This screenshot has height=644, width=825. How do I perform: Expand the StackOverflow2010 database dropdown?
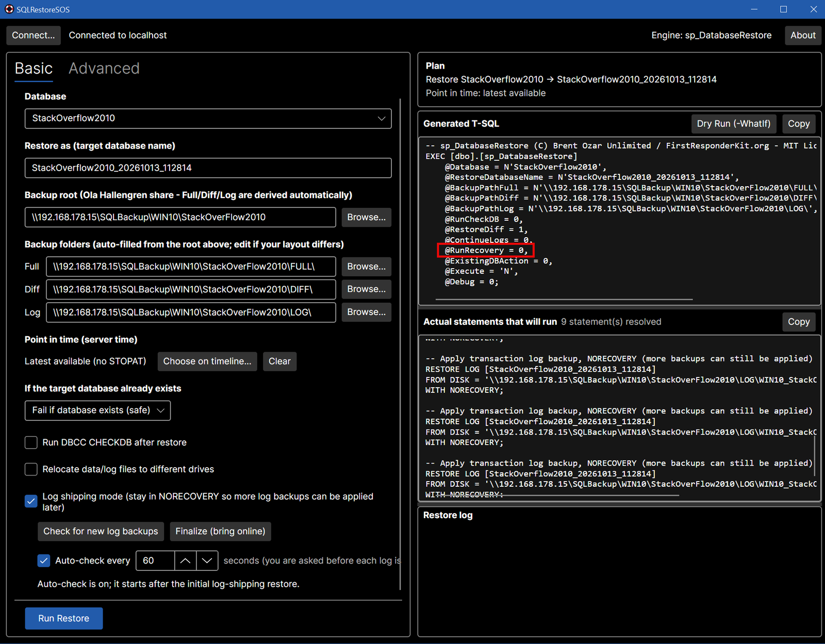click(208, 119)
